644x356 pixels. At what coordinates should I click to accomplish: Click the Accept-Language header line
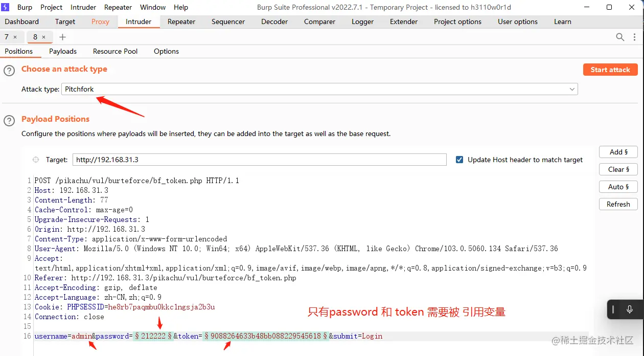(98, 297)
